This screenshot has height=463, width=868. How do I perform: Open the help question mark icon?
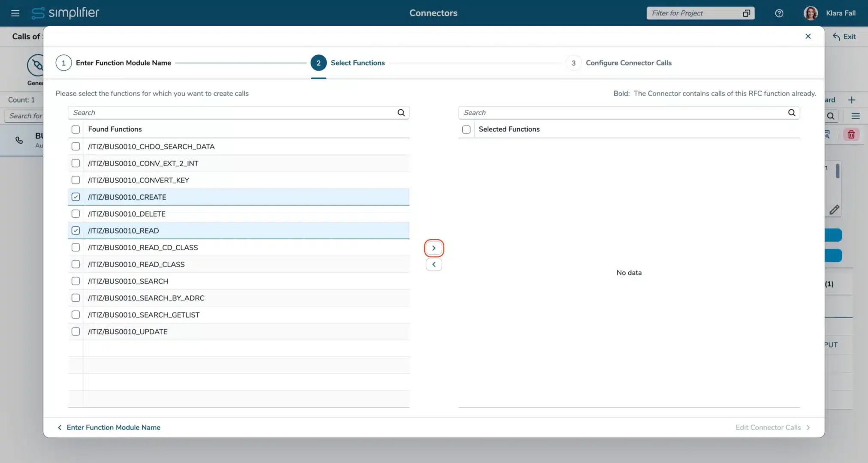click(x=779, y=13)
